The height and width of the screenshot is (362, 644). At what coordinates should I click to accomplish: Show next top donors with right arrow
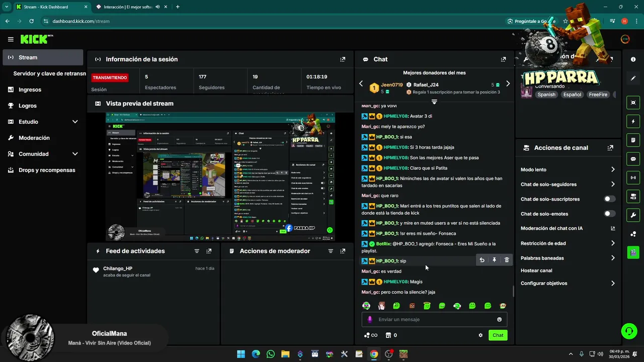[x=508, y=83]
